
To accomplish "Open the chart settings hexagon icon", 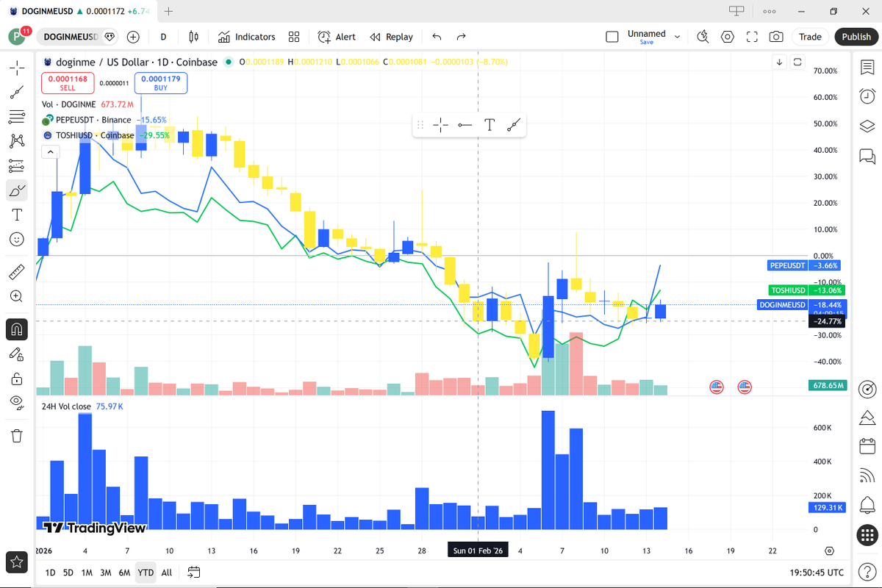I will click(728, 37).
